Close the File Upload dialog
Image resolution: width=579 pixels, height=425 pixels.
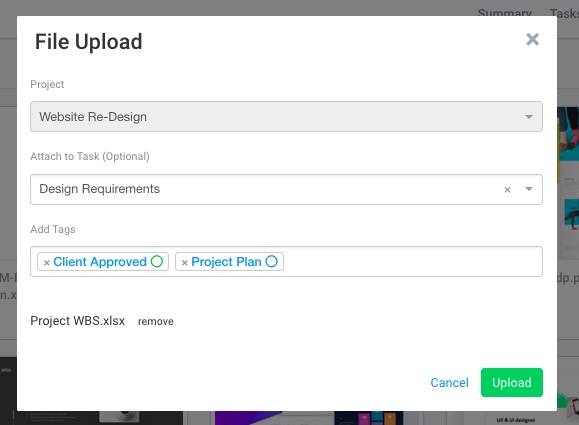tap(532, 39)
